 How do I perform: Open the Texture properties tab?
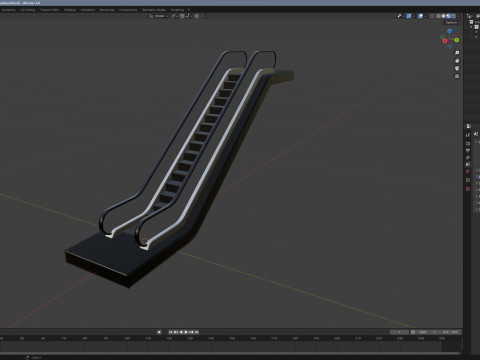coord(468,189)
